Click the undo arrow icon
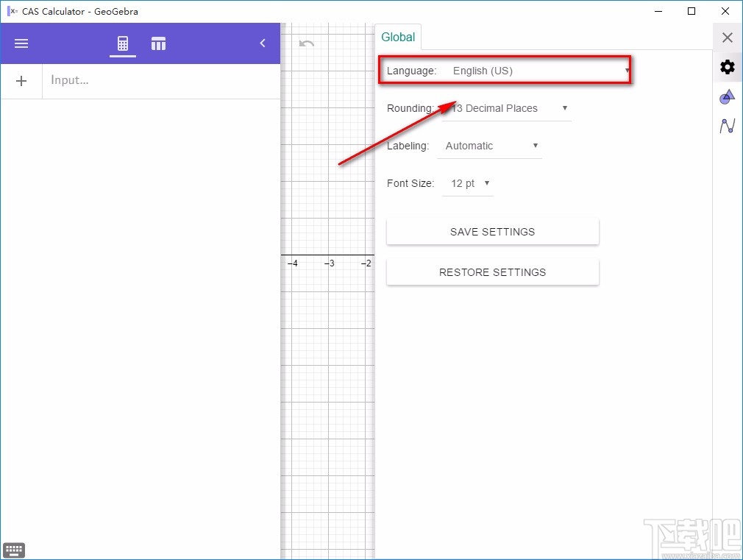This screenshot has height=560, width=743. pyautogui.click(x=307, y=43)
